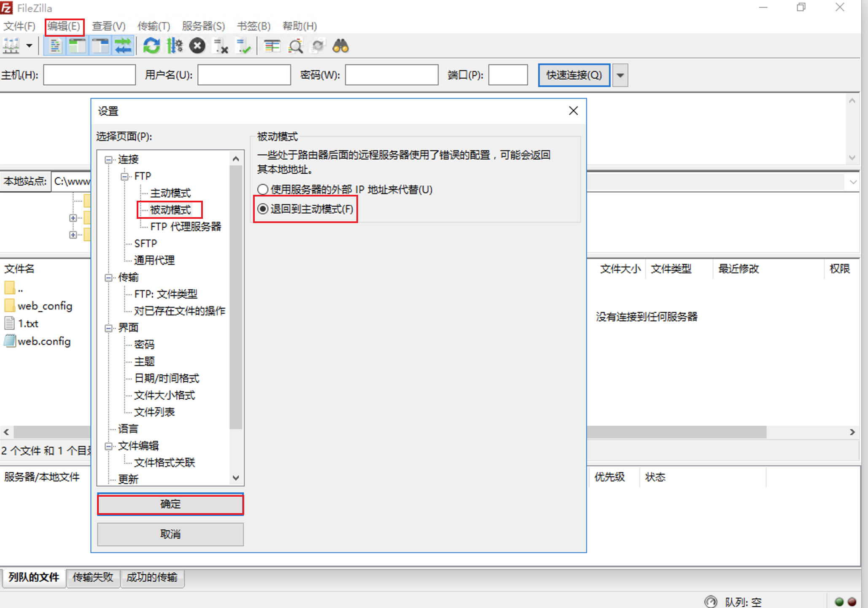Click the 主机(H) host input field
This screenshot has width=868, height=608.
pyautogui.click(x=89, y=75)
